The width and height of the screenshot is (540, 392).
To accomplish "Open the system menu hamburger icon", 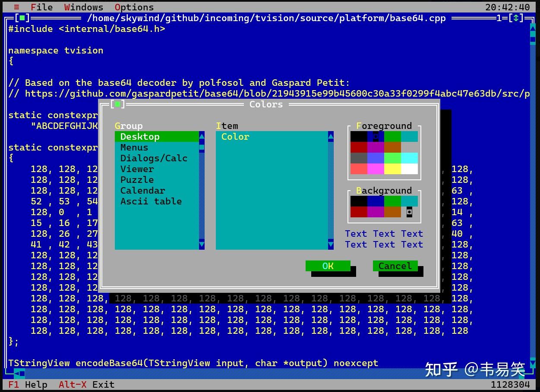I will coord(16,7).
